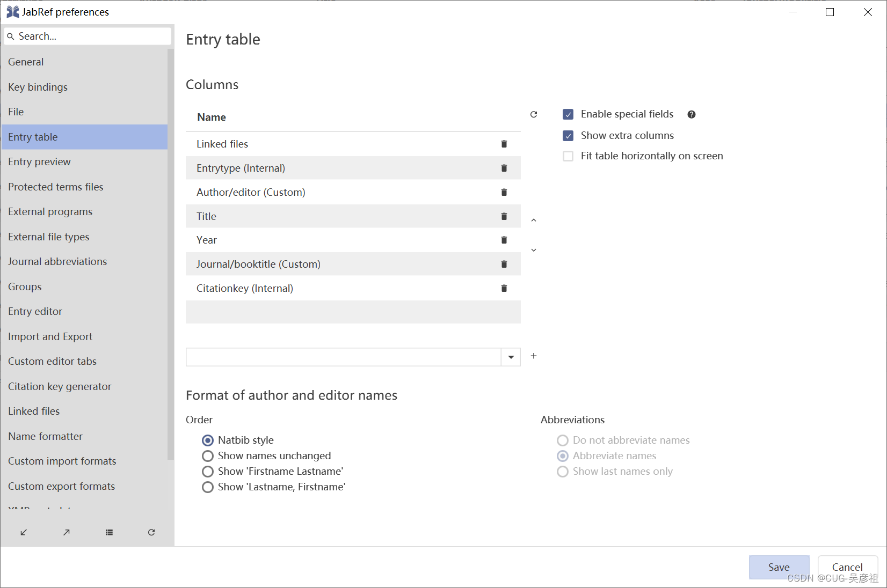Screen dimensions: 887x588
Task: Choose Show 'Lastname, Firstname' order
Action: [x=208, y=487]
